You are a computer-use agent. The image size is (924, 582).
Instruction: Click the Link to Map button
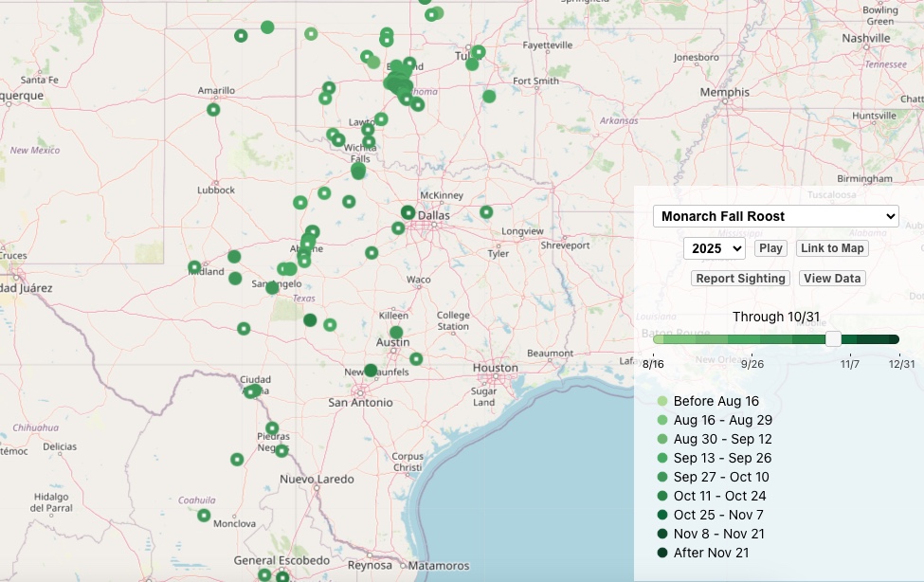click(x=831, y=248)
